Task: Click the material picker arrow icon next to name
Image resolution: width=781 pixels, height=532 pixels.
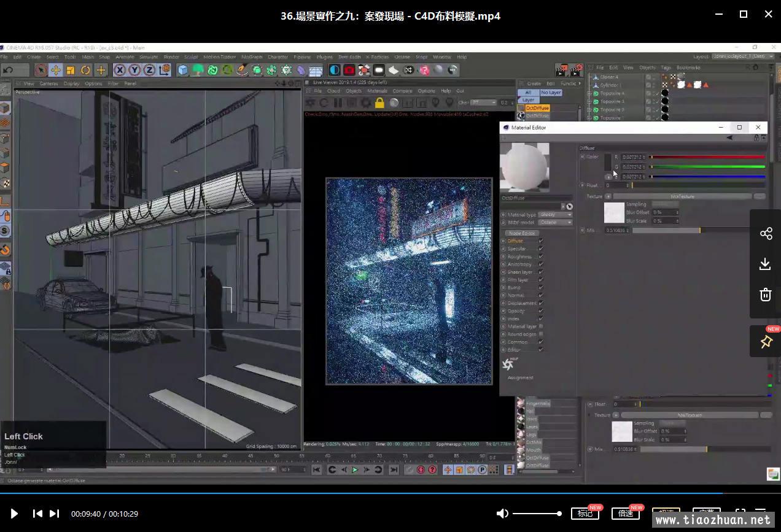Action: 569,207
